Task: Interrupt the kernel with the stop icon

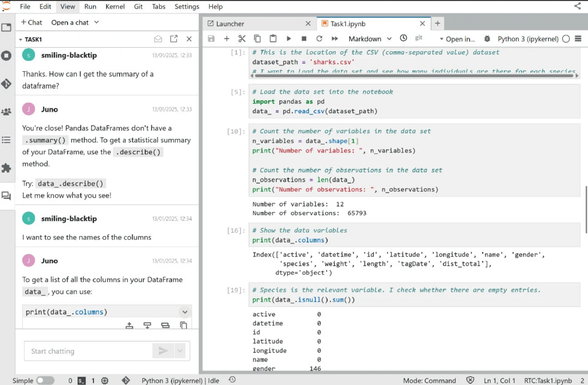Action: tap(304, 39)
